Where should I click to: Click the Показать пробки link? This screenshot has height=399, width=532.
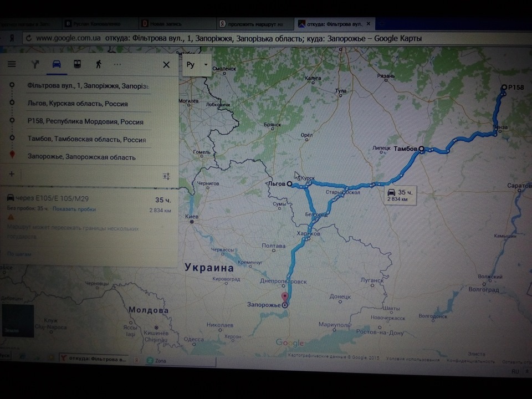(74, 209)
